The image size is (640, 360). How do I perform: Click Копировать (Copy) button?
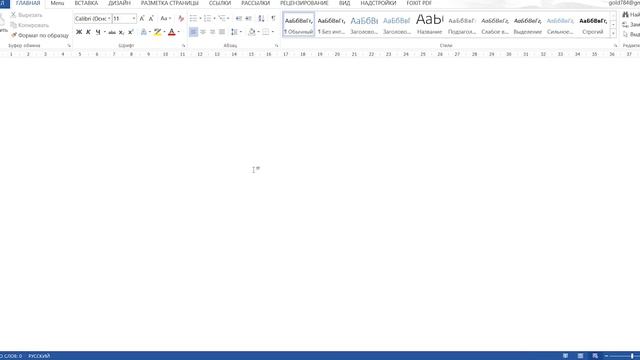coord(29,25)
